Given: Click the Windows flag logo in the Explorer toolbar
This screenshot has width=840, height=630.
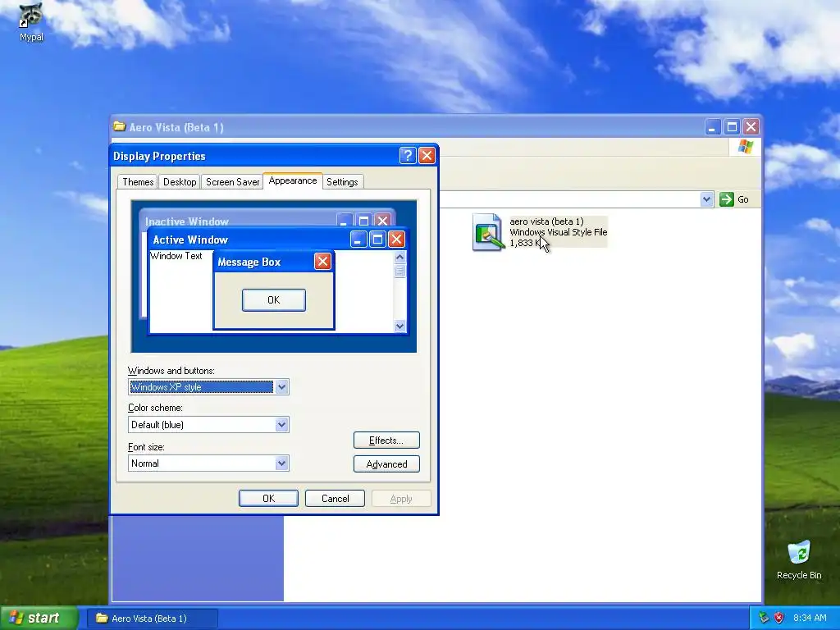Looking at the screenshot, I should pyautogui.click(x=745, y=147).
